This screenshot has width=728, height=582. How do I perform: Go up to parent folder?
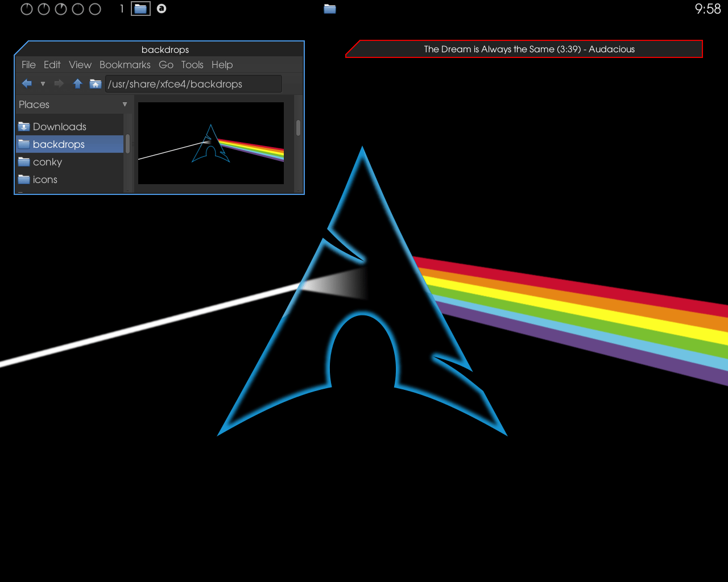[78, 84]
